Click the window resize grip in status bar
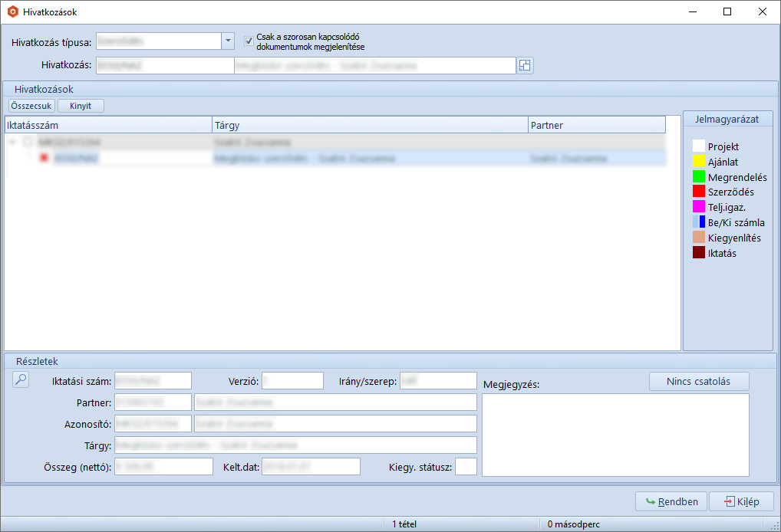The width and height of the screenshot is (781, 532). coord(774,525)
